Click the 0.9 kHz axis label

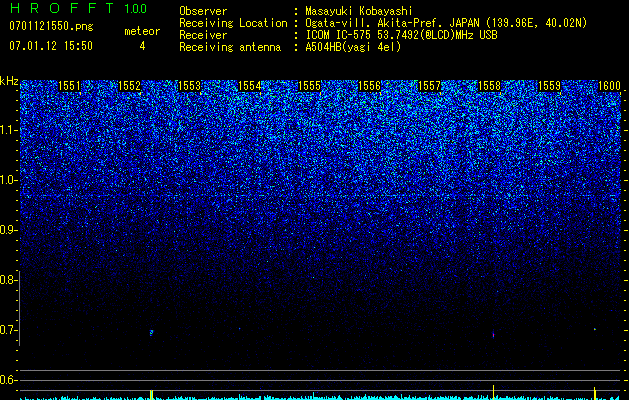click(x=9, y=230)
